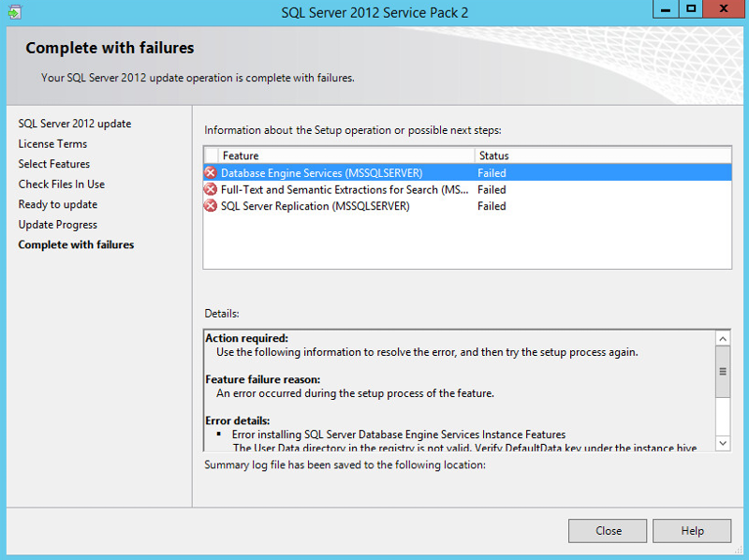Click the User Data directory error line
The width and height of the screenshot is (749, 560).
click(464, 447)
